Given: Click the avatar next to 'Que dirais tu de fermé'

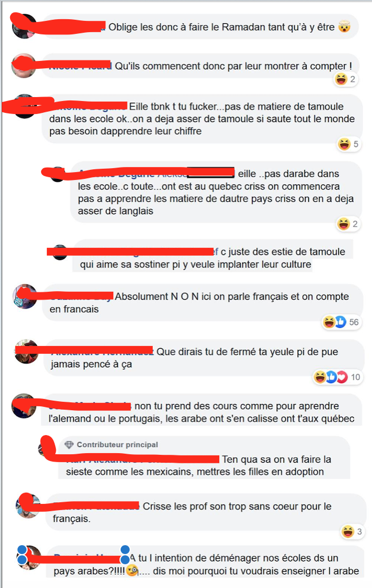Looking at the screenshot, I should (x=26, y=352).
